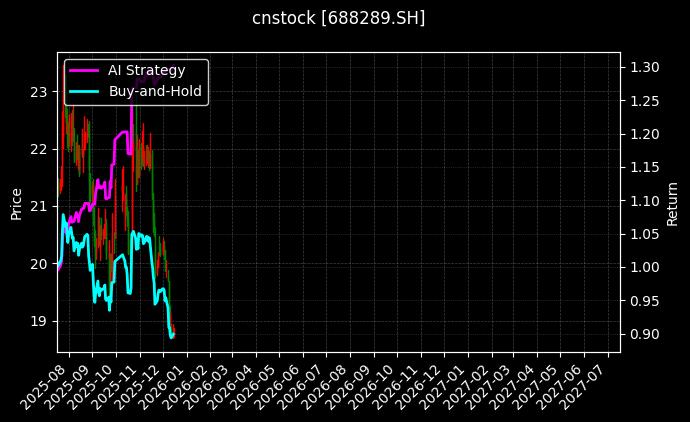Click the 23 tick on Price axis

coord(41,92)
